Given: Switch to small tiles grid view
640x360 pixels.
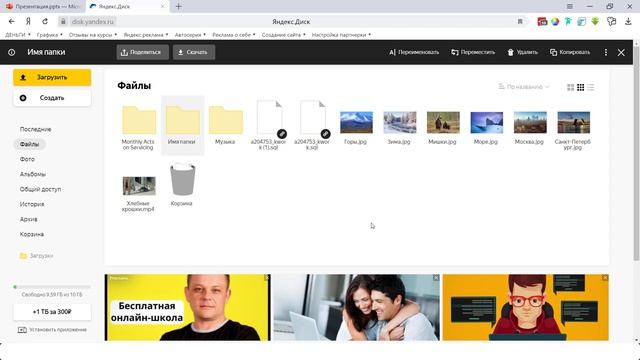Looking at the screenshot, I should (580, 87).
